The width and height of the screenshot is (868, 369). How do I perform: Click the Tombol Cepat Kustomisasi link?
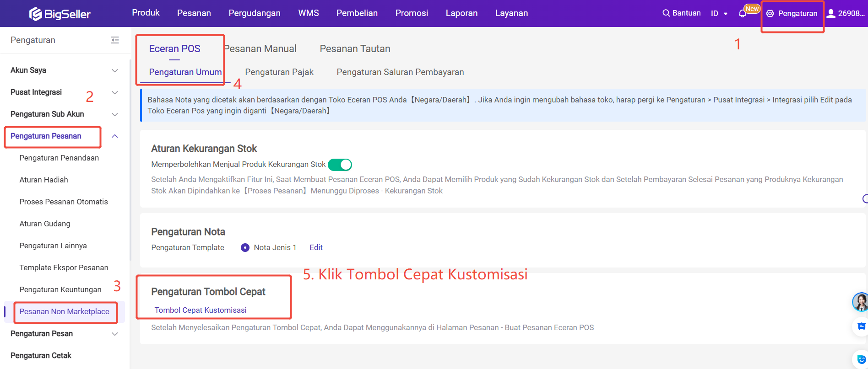click(x=201, y=310)
